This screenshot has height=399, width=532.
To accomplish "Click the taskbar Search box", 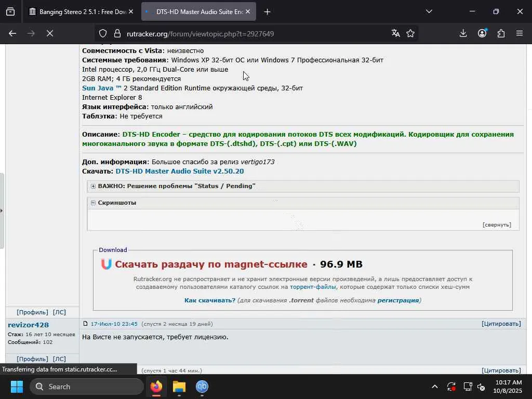I will pos(87,387).
